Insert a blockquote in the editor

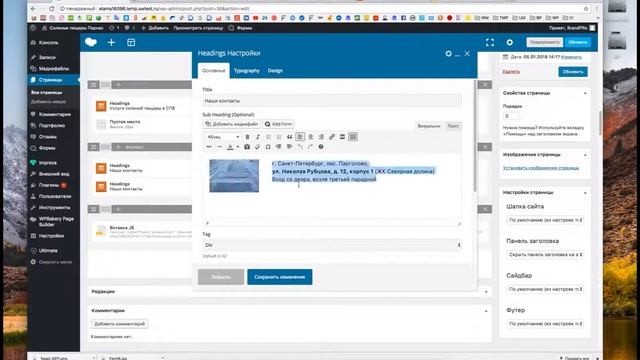pos(289,137)
